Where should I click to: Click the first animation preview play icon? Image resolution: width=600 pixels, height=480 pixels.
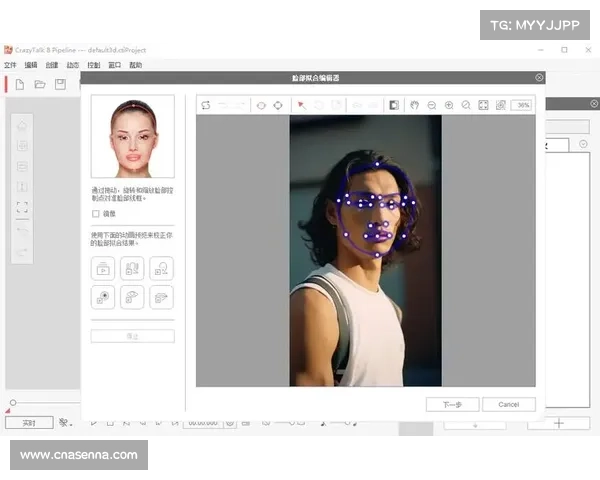pos(103,268)
